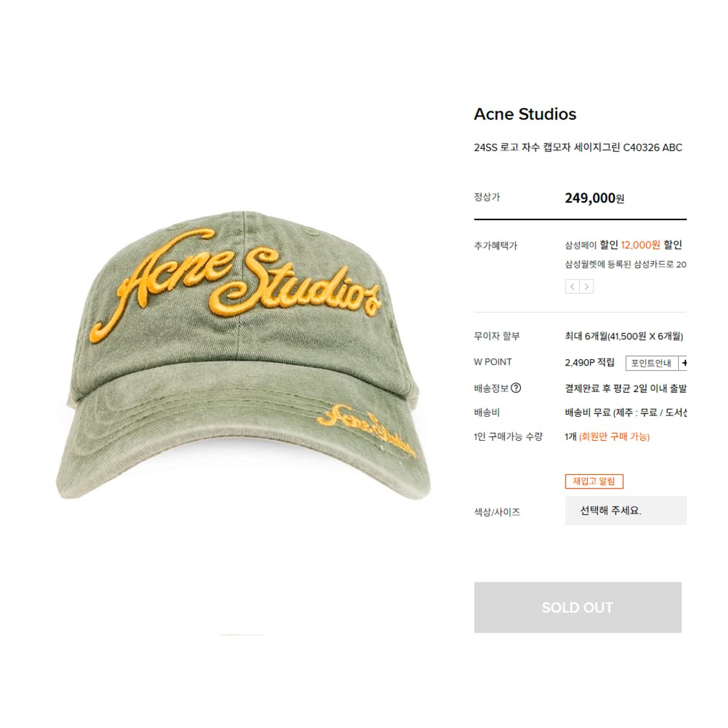Select the 삼성페이 12,000원 할인 benefit text

click(623, 245)
